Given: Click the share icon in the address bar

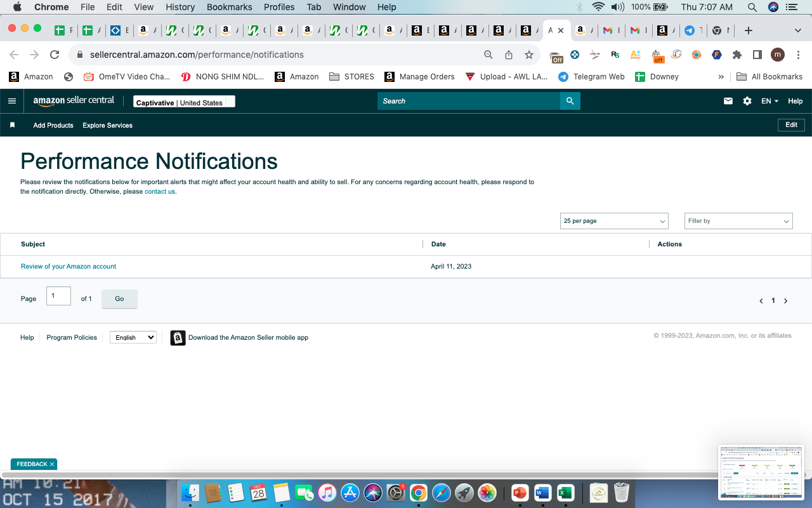Looking at the screenshot, I should pyautogui.click(x=509, y=55).
